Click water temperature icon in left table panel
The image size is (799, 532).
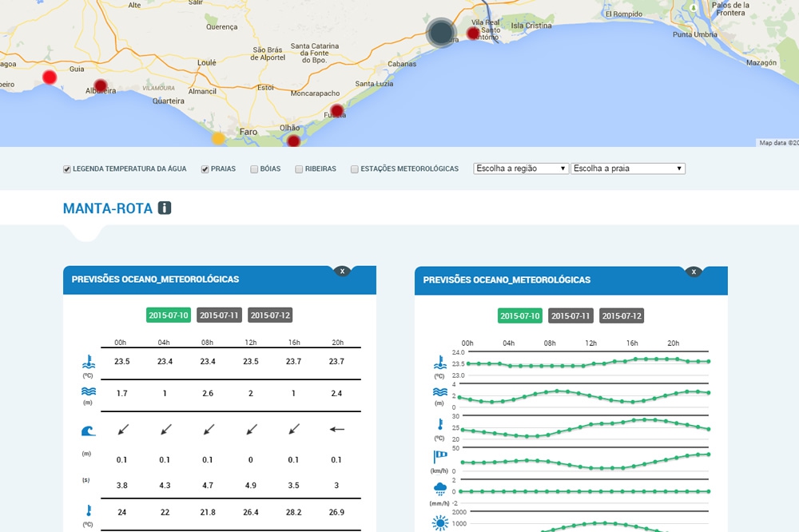click(89, 362)
